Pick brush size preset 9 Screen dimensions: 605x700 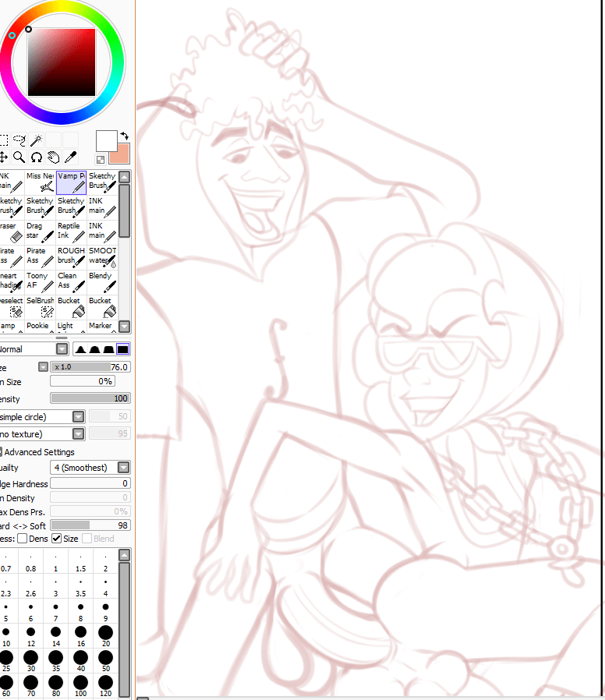106,612
